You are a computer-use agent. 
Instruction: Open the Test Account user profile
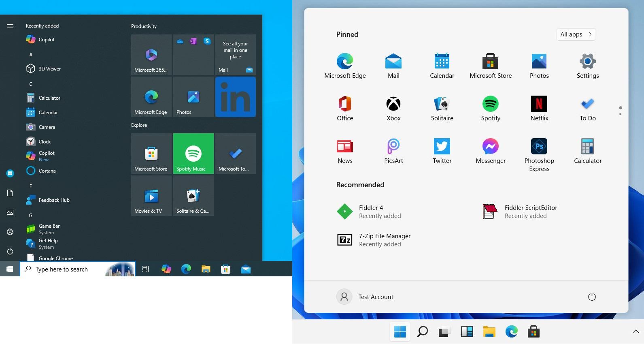click(x=365, y=297)
